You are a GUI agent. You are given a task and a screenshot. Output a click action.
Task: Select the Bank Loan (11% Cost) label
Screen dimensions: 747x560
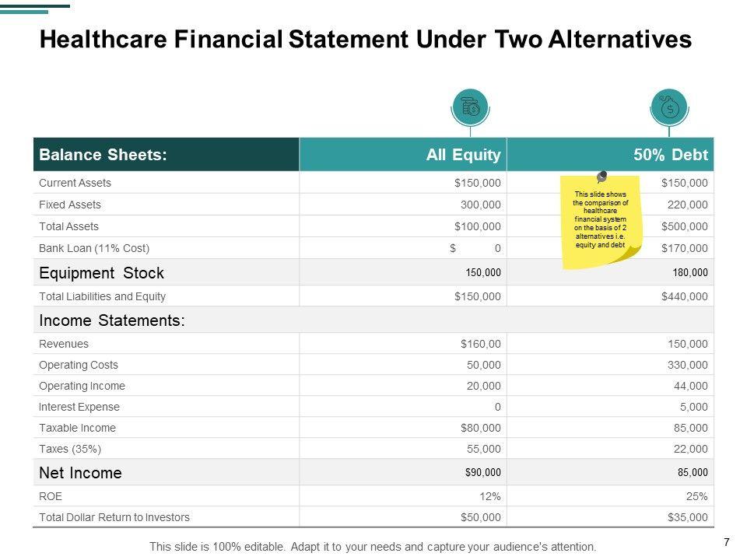pos(93,248)
